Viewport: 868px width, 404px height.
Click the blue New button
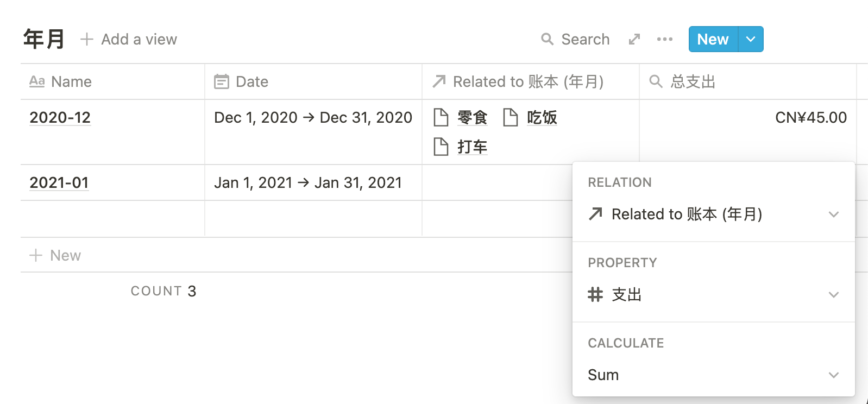pos(713,39)
